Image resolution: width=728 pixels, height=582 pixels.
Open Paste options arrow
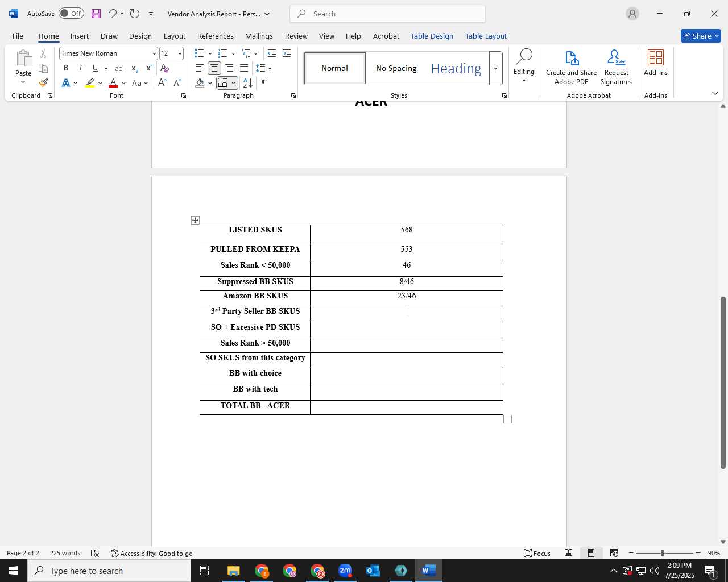(x=23, y=82)
